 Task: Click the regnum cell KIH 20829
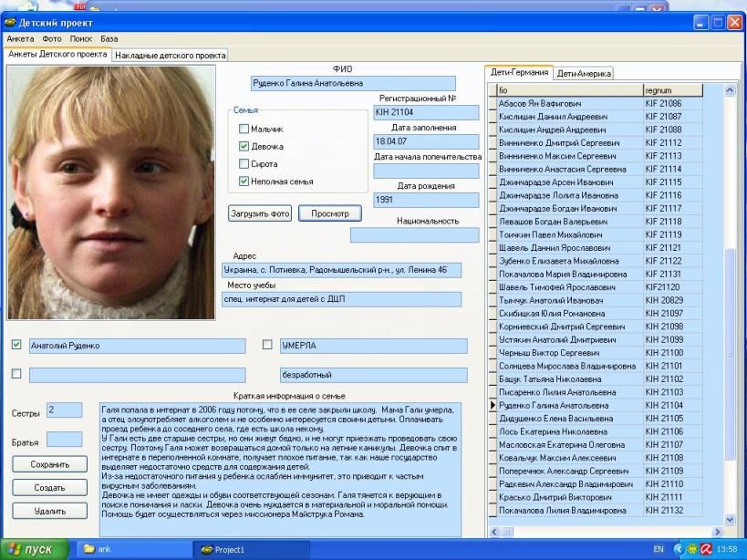[x=673, y=300]
